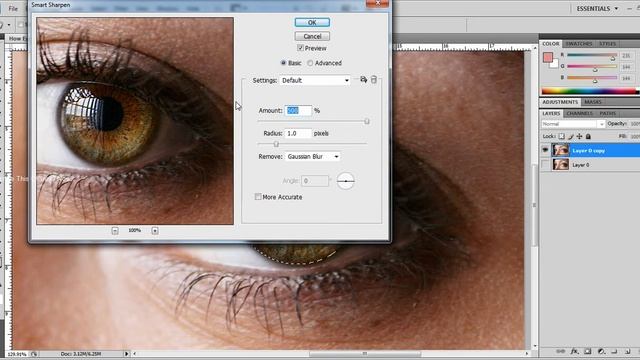Viewport: 640px width, 360px height.
Task: Click the foreground color swatch
Action: (x=548, y=57)
